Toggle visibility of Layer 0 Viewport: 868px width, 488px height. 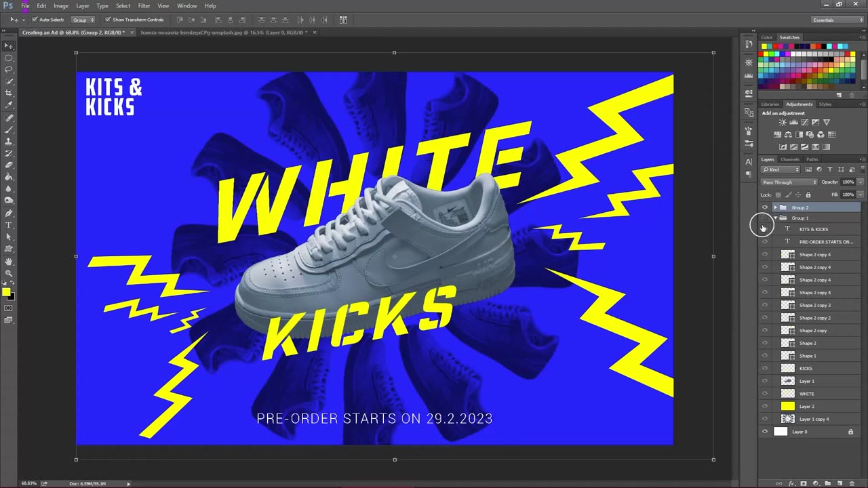tap(765, 431)
